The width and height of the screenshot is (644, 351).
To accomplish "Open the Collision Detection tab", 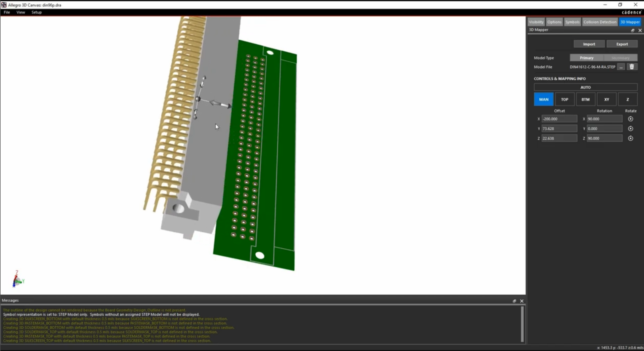I will point(599,22).
